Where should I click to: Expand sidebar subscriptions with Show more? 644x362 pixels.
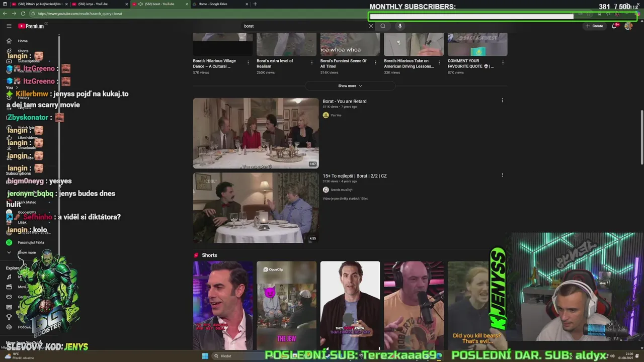pyautogui.click(x=27, y=252)
